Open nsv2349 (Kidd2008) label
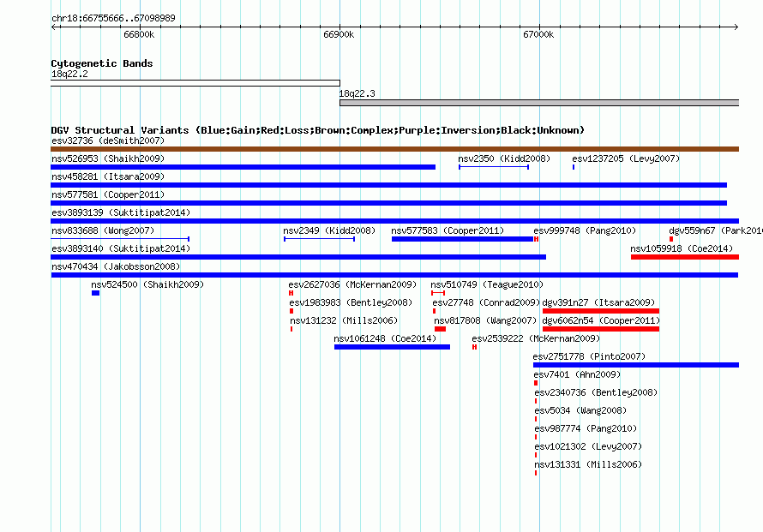763x532 pixels. [329, 231]
